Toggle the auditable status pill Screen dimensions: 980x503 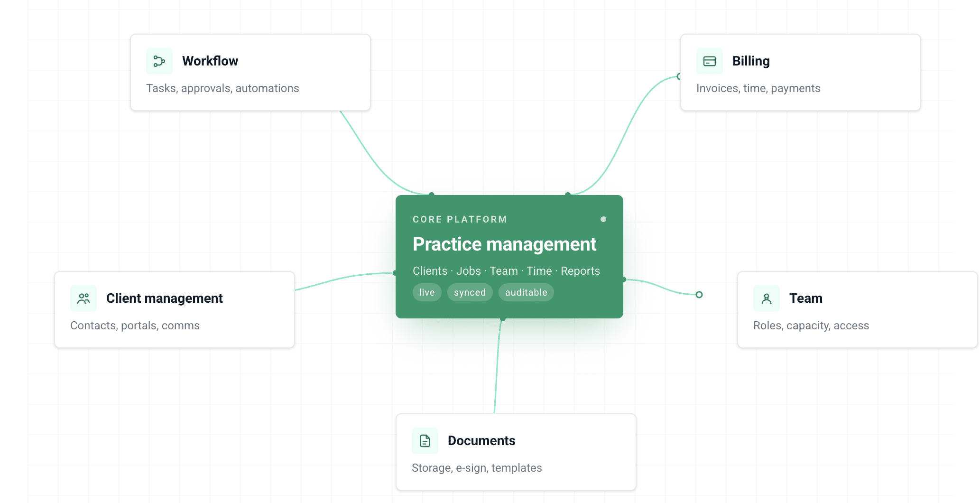[526, 292]
